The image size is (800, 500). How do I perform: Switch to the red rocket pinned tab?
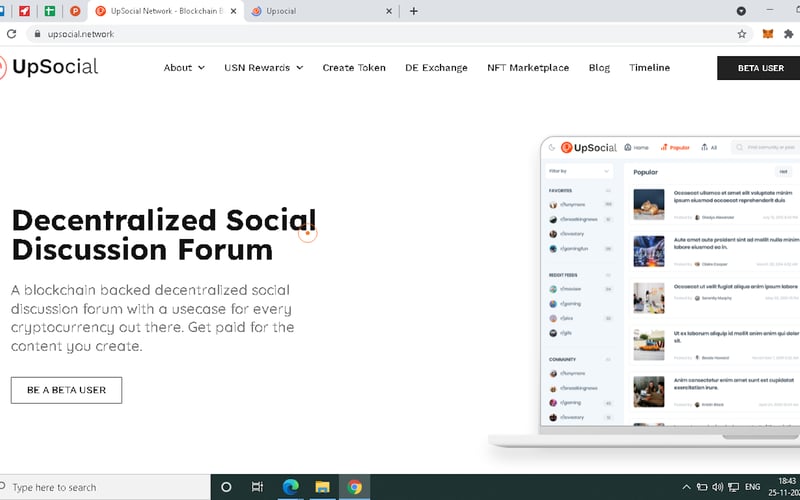click(x=24, y=11)
